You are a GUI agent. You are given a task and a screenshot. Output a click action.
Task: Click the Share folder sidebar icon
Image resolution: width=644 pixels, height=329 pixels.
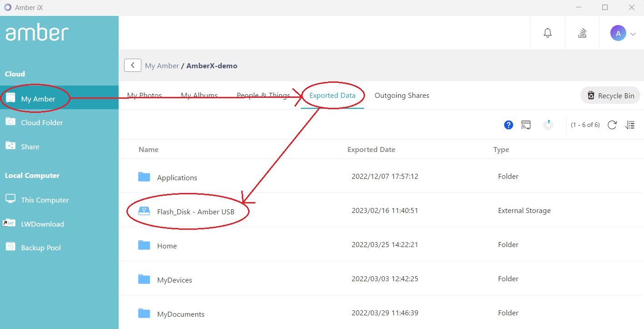coord(10,146)
